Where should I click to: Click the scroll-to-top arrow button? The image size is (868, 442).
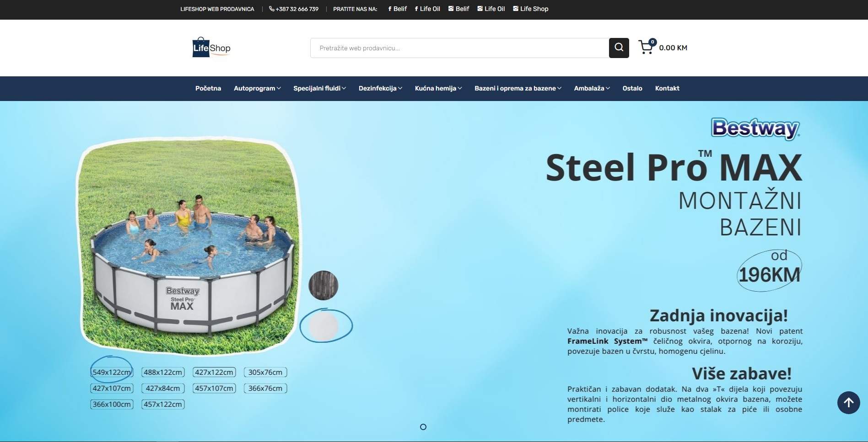848,403
